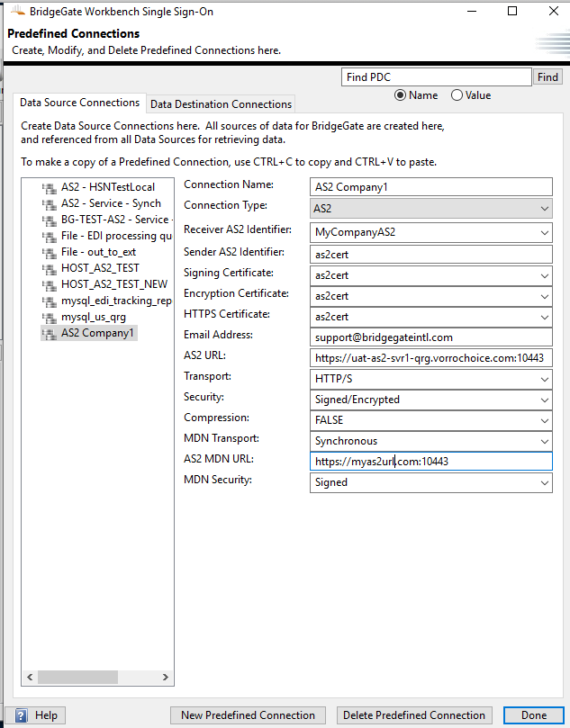The width and height of the screenshot is (570, 728).
Task: Open the Security dropdown showing Signed/Encrypted
Action: [x=431, y=400]
